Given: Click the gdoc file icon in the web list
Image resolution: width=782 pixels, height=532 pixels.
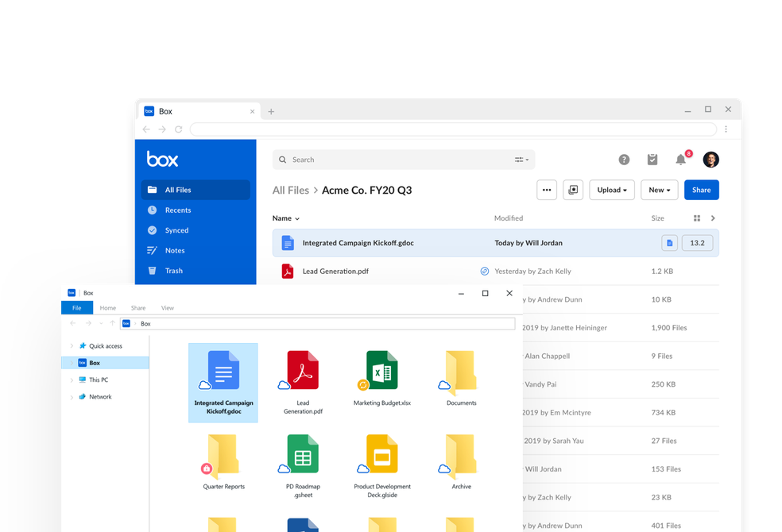Looking at the screenshot, I should 288,243.
